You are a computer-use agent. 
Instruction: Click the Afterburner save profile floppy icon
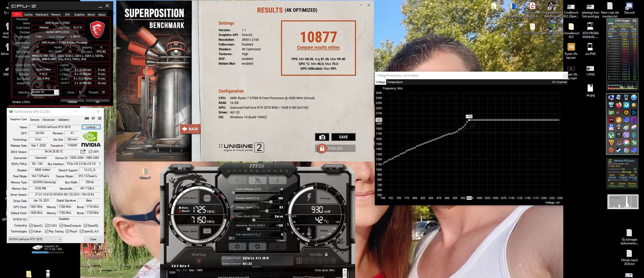[x=333, y=261]
